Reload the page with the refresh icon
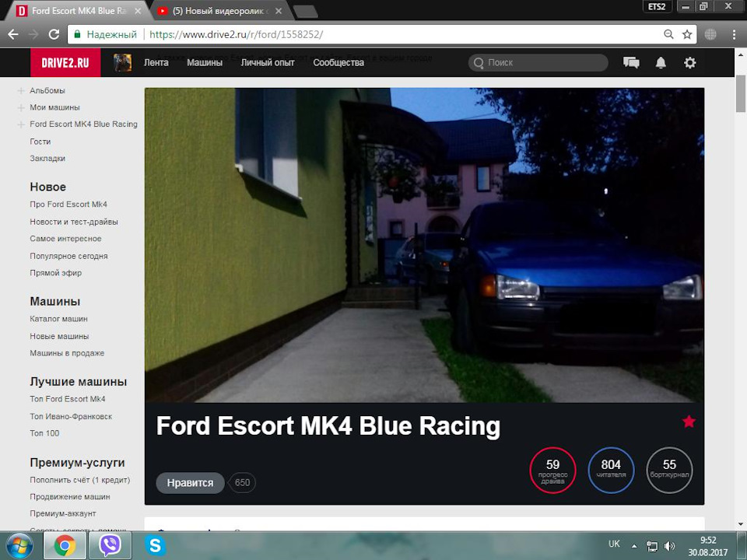Screen dimensions: 747x560 pos(54,34)
